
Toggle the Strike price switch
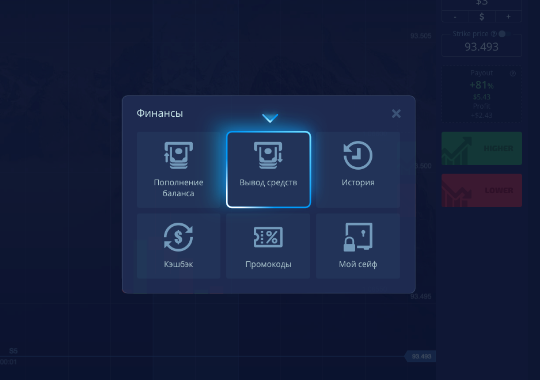[505, 34]
